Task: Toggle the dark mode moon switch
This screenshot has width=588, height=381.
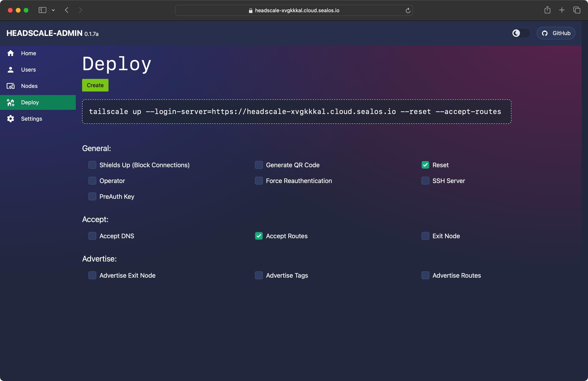Action: point(521,33)
